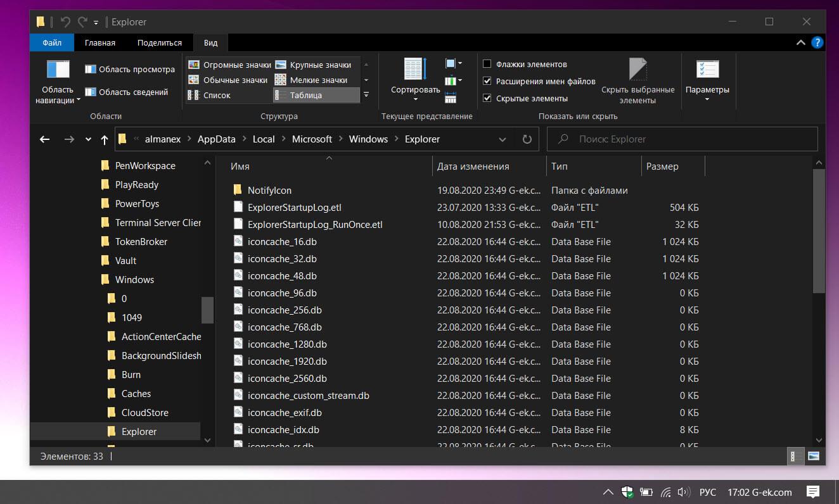Go forward with the Forward arrow

pyautogui.click(x=69, y=139)
